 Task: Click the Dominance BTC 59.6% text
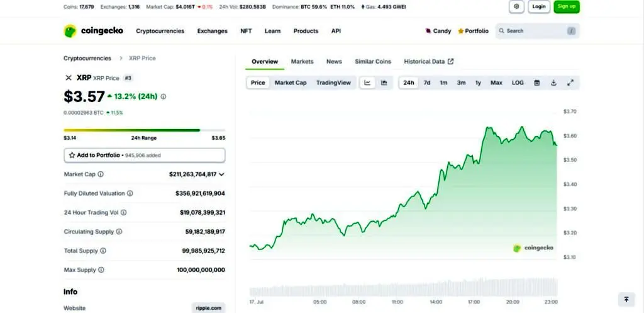coord(300,6)
